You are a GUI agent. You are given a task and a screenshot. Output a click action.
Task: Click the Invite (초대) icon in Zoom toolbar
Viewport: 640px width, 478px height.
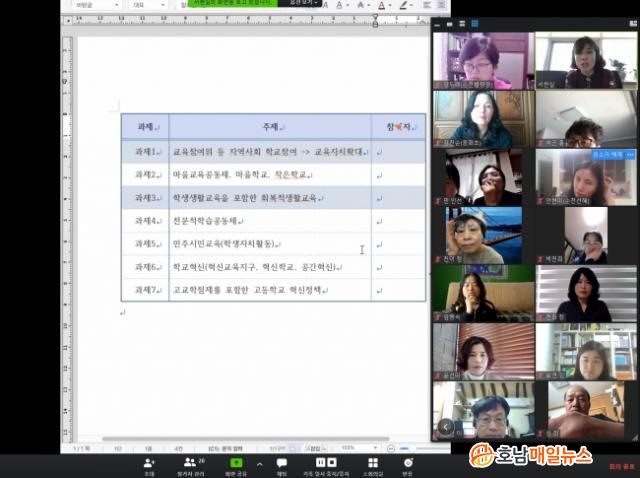[x=149, y=465]
